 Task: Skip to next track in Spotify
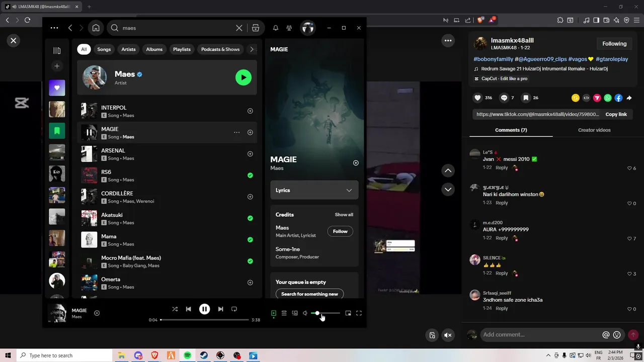[x=220, y=309]
